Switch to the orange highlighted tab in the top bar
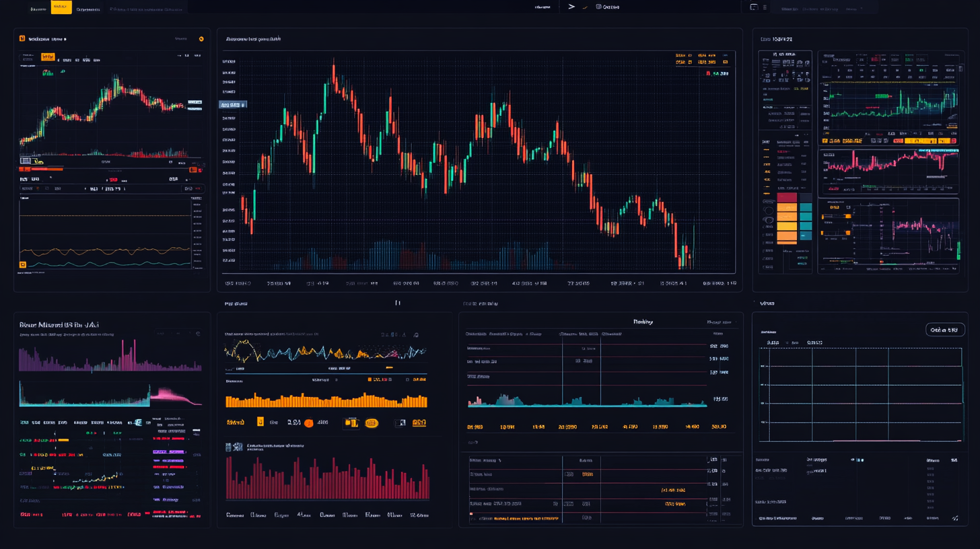Image resolution: width=980 pixels, height=549 pixels. [61, 7]
